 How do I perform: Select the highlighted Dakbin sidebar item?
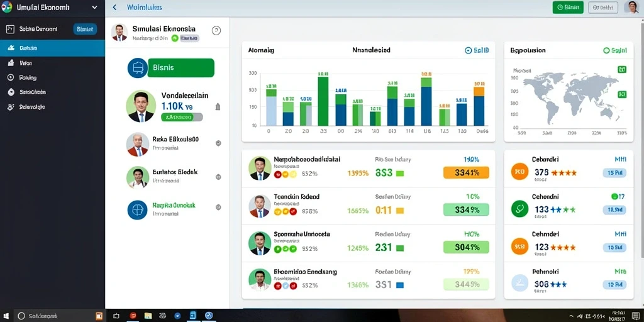(x=53, y=48)
